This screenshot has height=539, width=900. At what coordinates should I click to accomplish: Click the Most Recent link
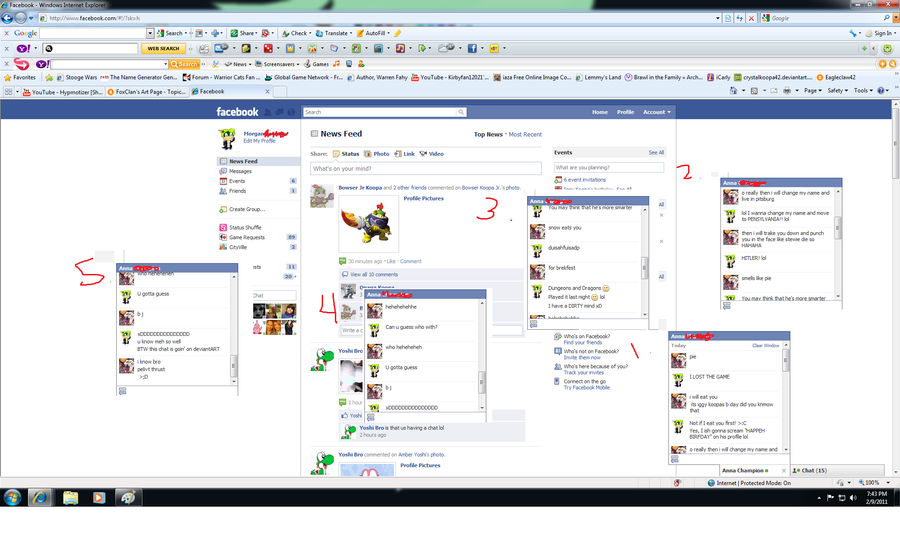[525, 134]
